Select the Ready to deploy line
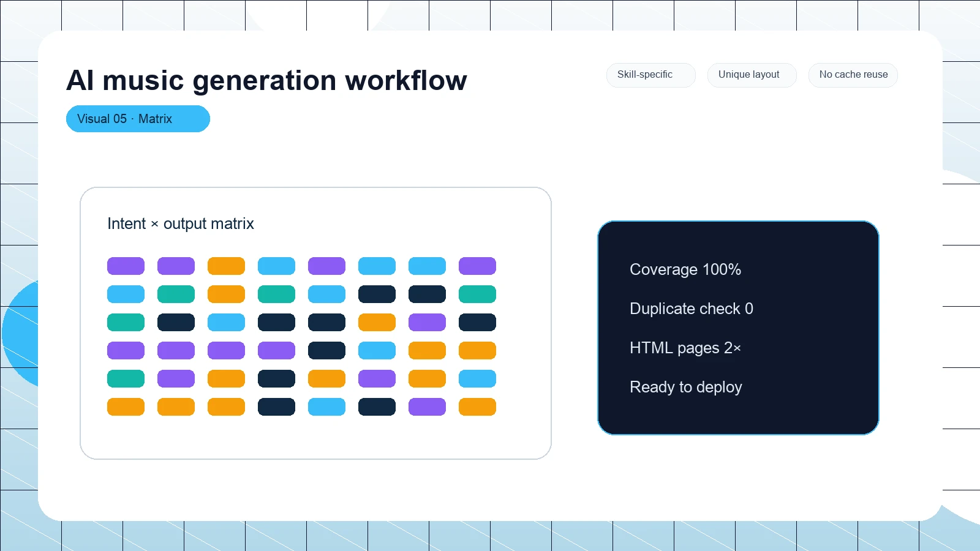 [686, 387]
